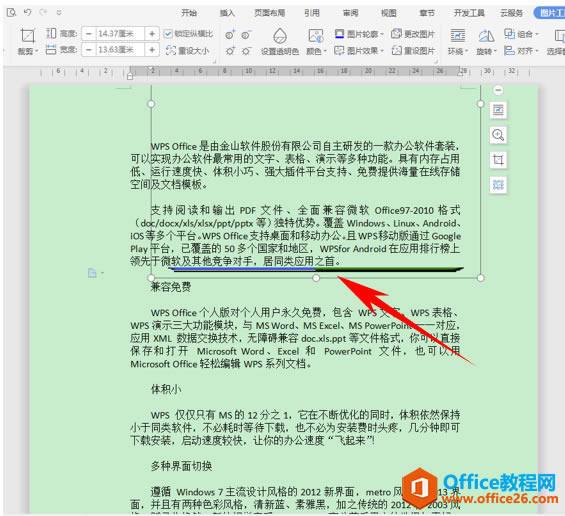The height and width of the screenshot is (516, 565).
Task: Click the floating crop icon beside image
Action: point(498,160)
